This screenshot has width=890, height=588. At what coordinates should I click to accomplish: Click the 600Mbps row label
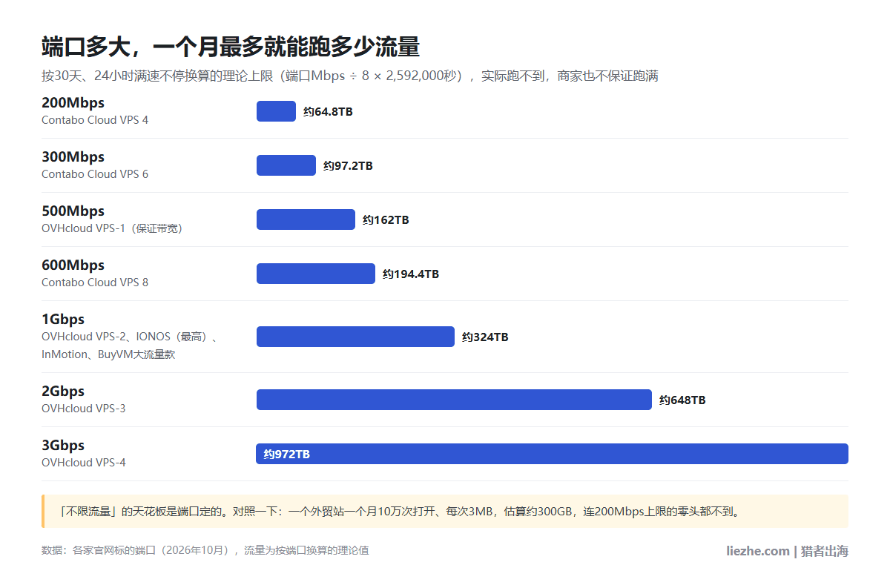click(x=73, y=265)
